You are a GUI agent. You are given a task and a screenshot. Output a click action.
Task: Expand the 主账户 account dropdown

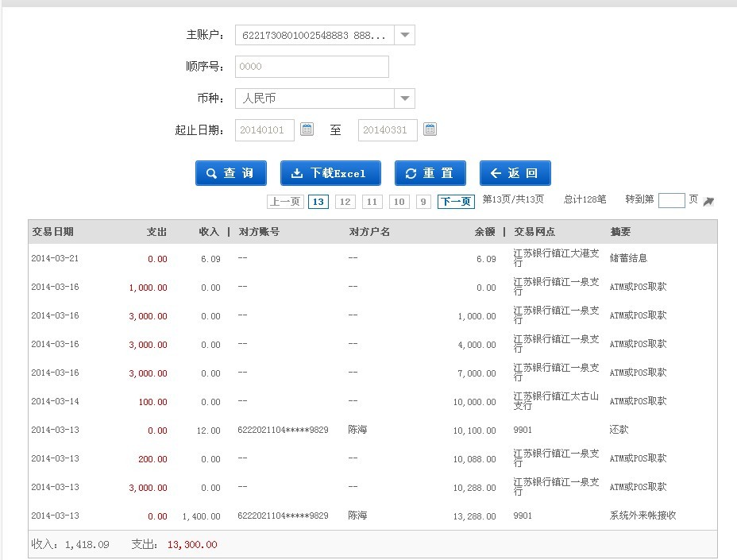click(405, 35)
